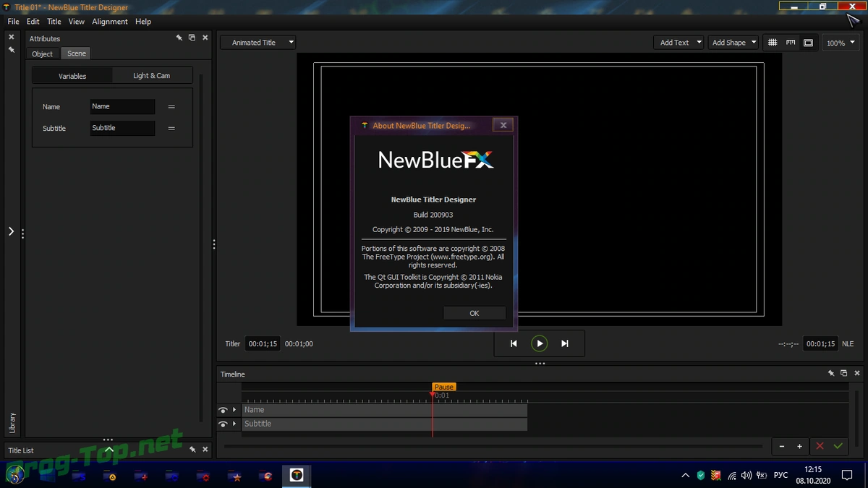The width and height of the screenshot is (868, 488).
Task: Click the timeline horizontal scrollbar
Action: (493, 447)
